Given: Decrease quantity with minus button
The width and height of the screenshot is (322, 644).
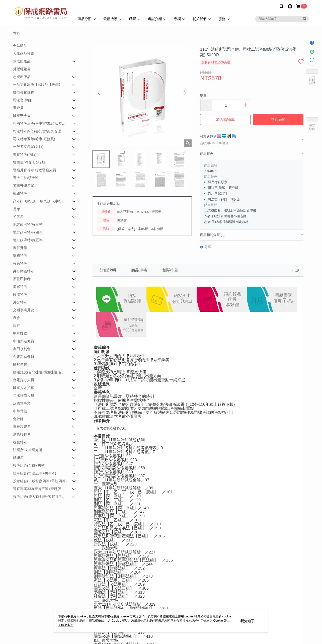Looking at the screenshot, I should click(206, 105).
